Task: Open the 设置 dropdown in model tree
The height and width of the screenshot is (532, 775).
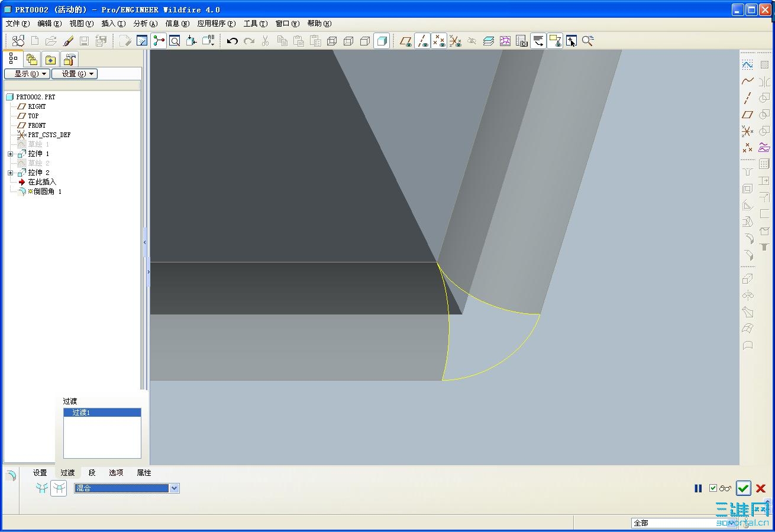Action: 74,74
